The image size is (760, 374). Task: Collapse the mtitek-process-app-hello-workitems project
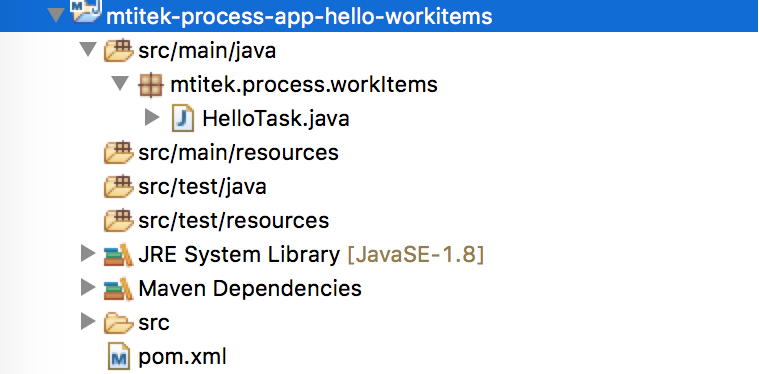(x=57, y=16)
